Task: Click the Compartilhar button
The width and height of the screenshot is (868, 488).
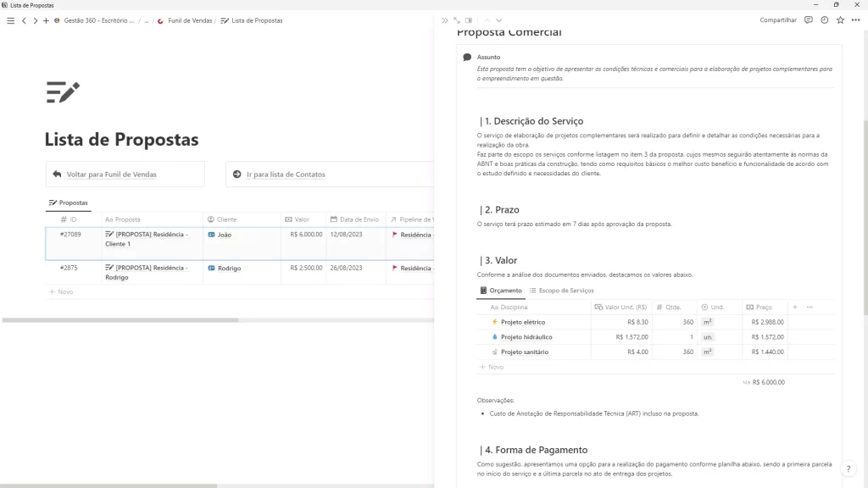Action: (778, 20)
